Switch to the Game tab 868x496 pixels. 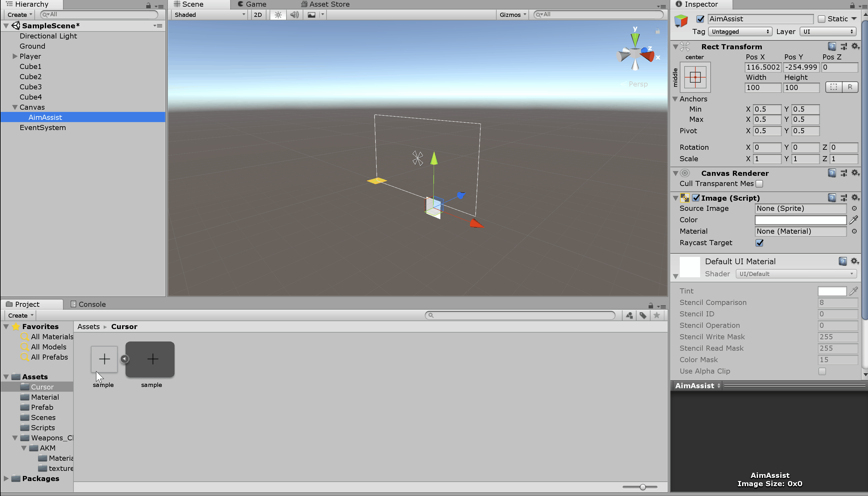pos(252,4)
